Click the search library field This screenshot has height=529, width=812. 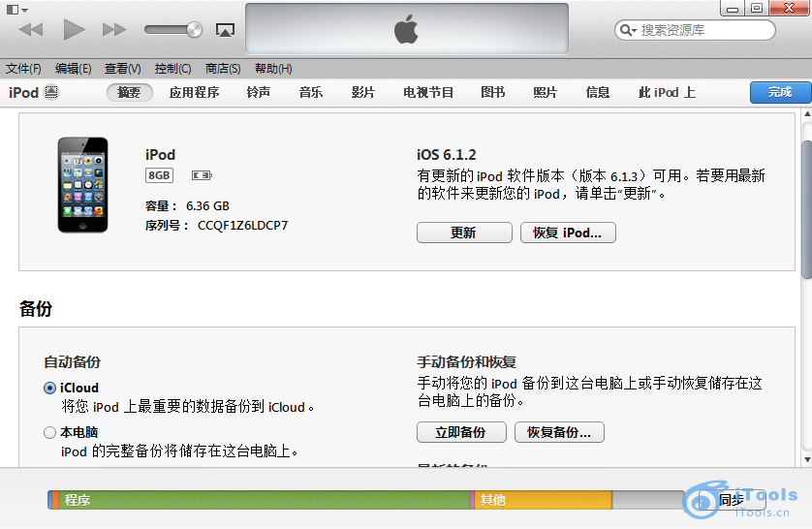click(x=695, y=30)
